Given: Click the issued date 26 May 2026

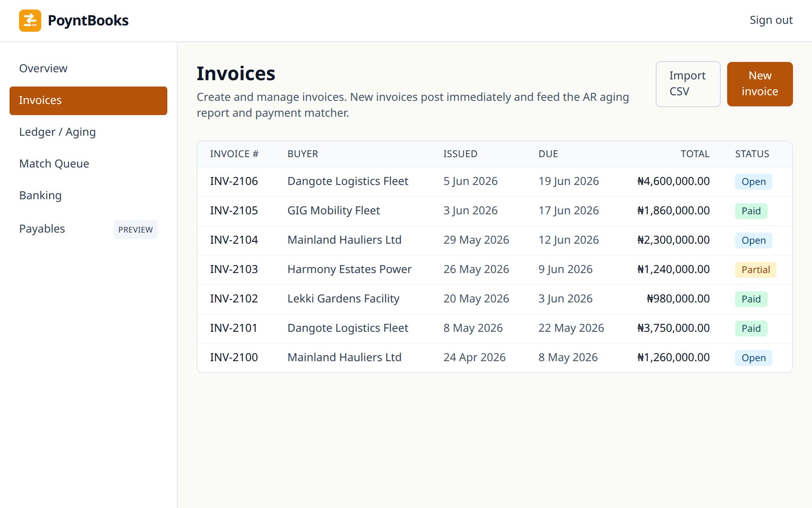Looking at the screenshot, I should (x=476, y=269).
